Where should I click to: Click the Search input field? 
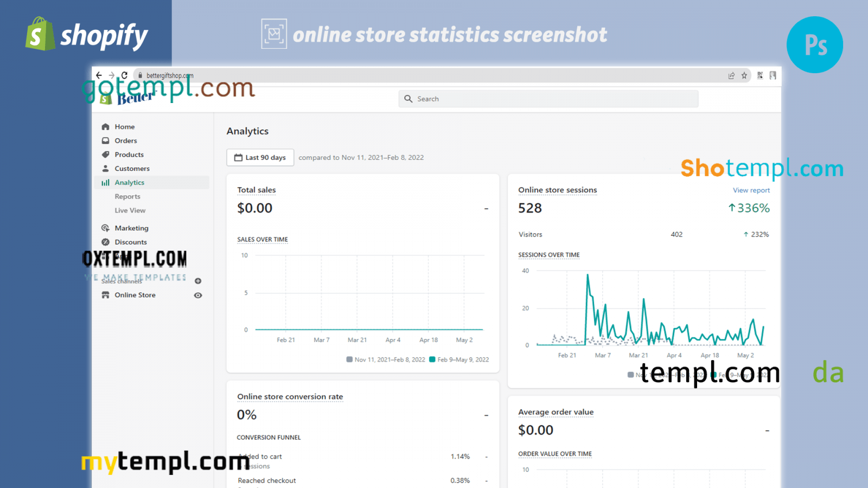[x=548, y=99]
